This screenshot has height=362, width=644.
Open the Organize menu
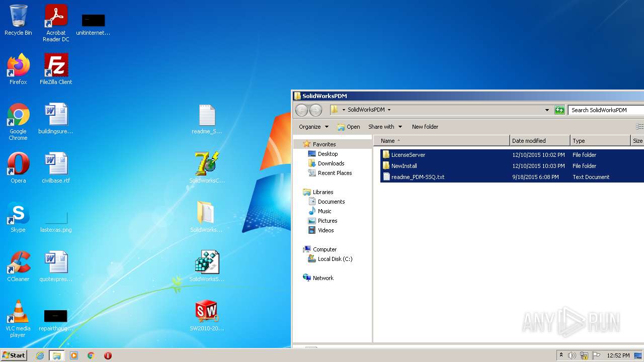click(313, 127)
